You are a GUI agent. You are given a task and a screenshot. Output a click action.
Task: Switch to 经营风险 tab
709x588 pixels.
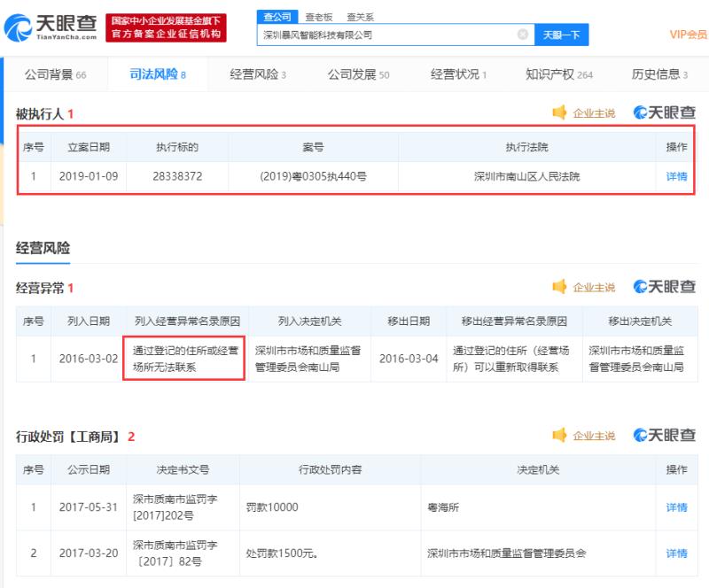[x=258, y=74]
